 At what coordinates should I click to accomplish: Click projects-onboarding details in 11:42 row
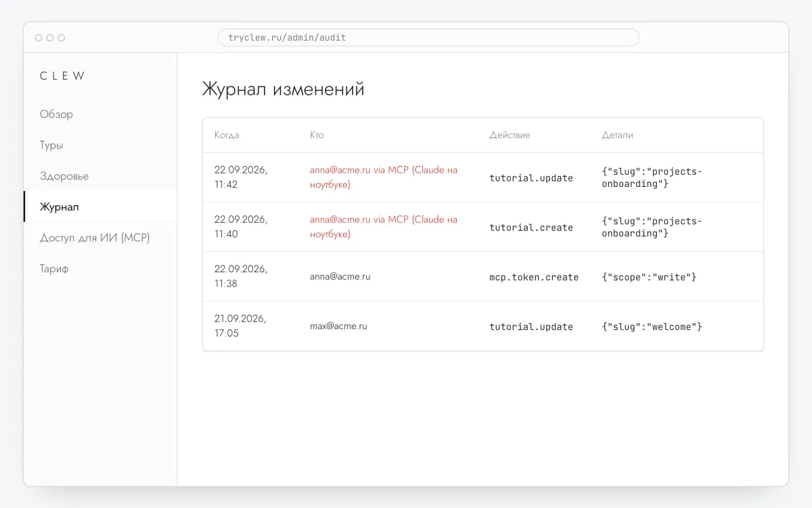click(x=652, y=177)
